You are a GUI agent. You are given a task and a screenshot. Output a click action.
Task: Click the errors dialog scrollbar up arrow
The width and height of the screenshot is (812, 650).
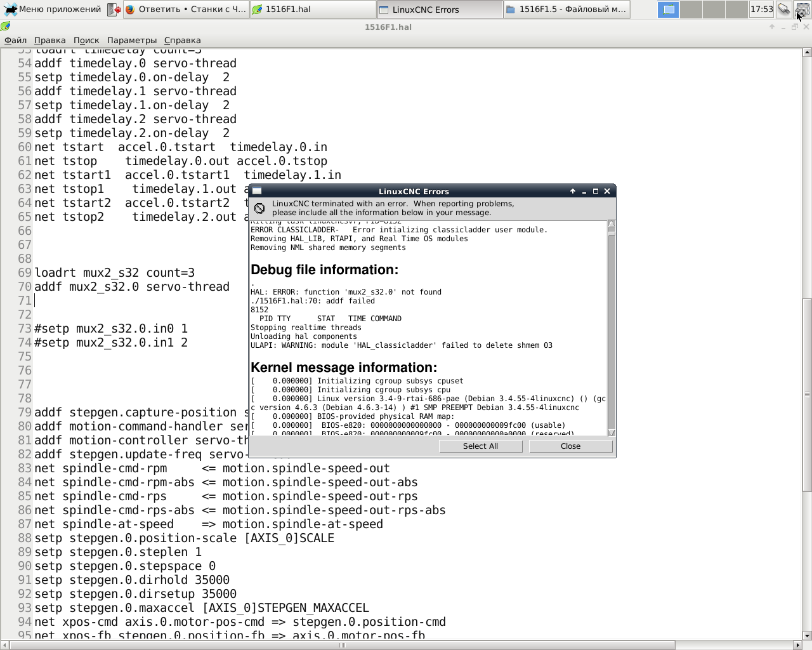pos(612,224)
